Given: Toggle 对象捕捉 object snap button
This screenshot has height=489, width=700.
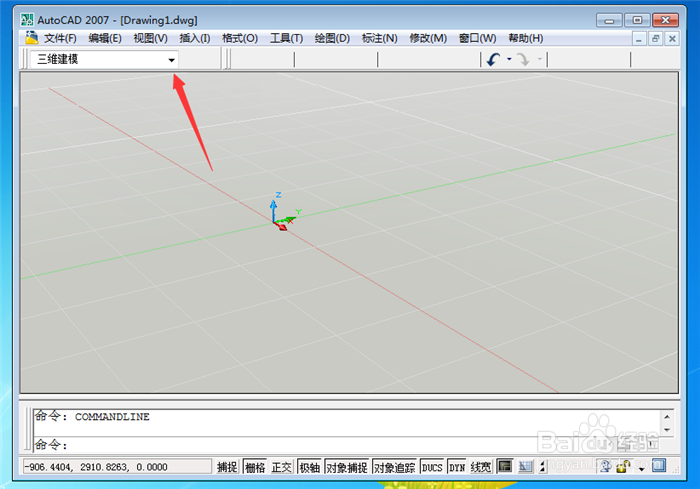Looking at the screenshot, I should [x=347, y=467].
